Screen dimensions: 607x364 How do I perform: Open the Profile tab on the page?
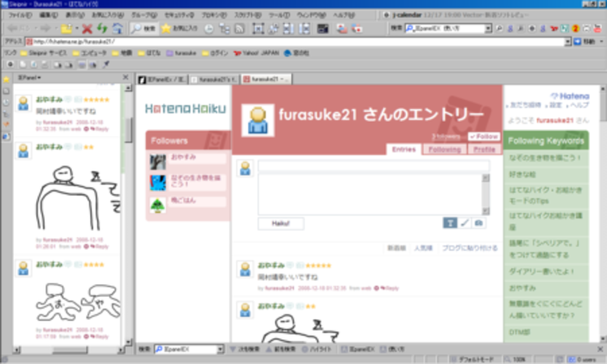(x=484, y=149)
